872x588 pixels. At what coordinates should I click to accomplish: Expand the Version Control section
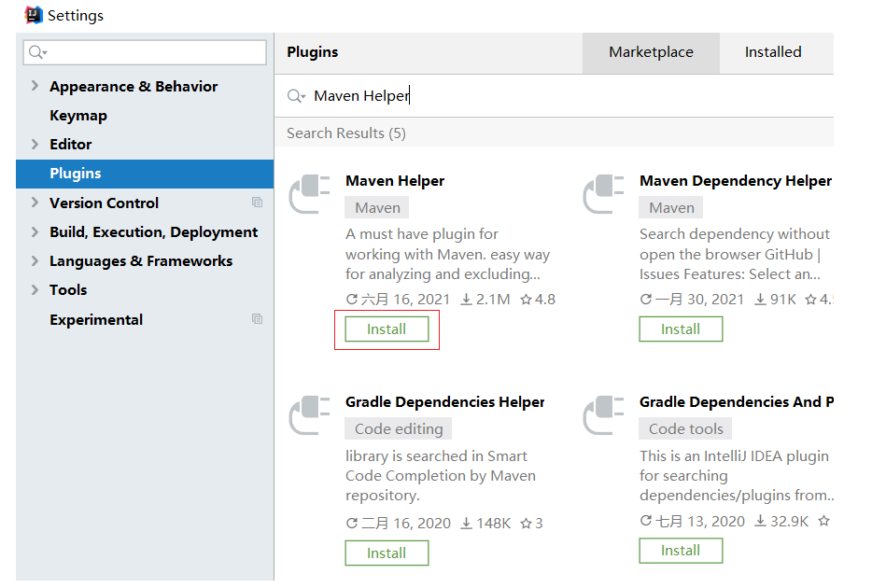(x=35, y=203)
